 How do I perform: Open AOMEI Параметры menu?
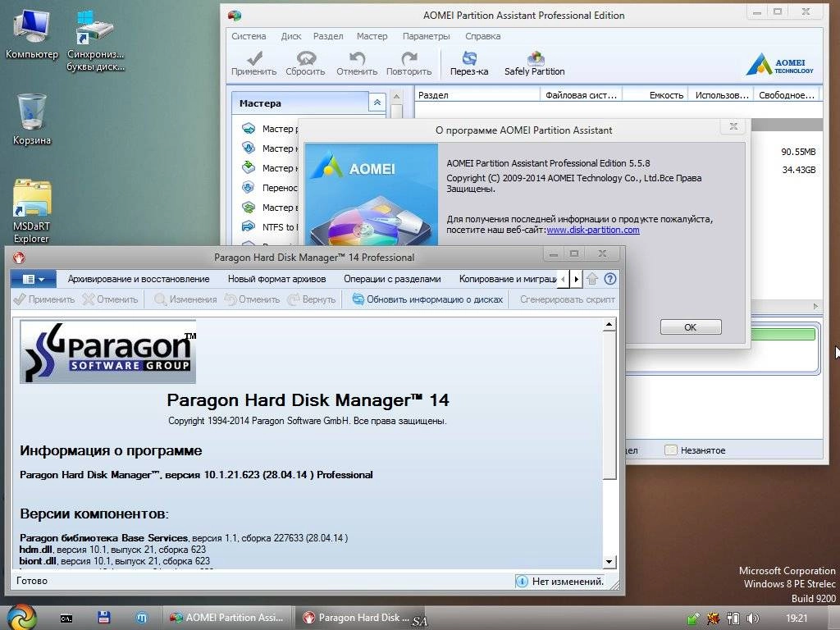(x=427, y=36)
